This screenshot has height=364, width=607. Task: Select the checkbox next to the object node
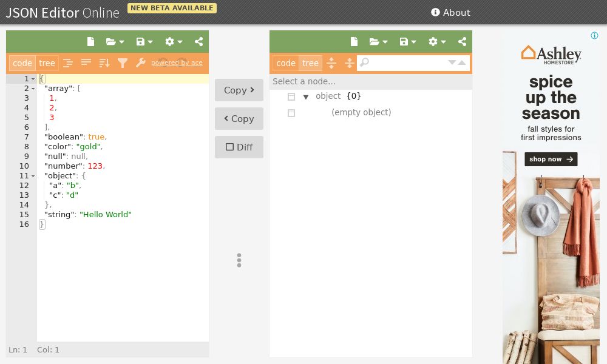pyautogui.click(x=291, y=96)
